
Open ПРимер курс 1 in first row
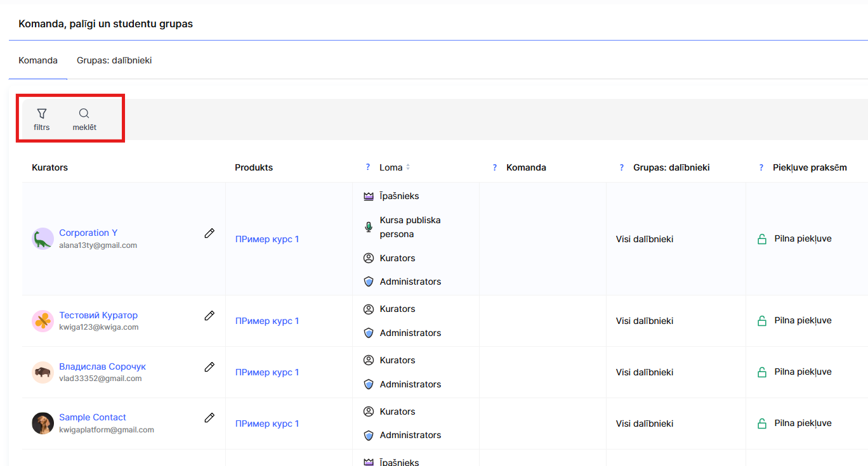[x=267, y=239]
